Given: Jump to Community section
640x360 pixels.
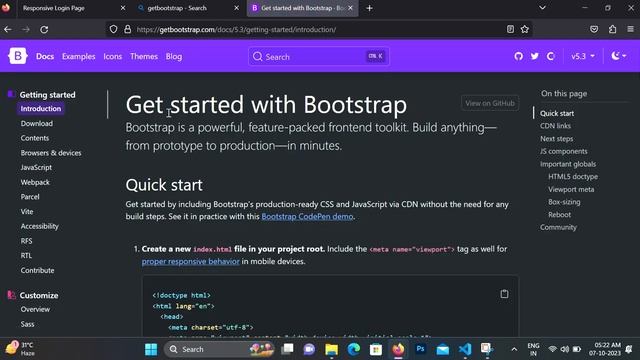Looking at the screenshot, I should tap(558, 227).
